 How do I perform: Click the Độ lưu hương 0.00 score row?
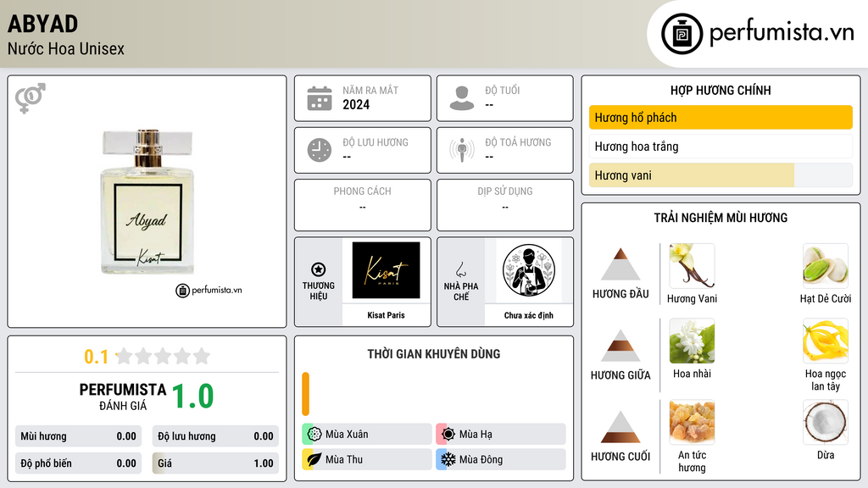click(x=215, y=436)
